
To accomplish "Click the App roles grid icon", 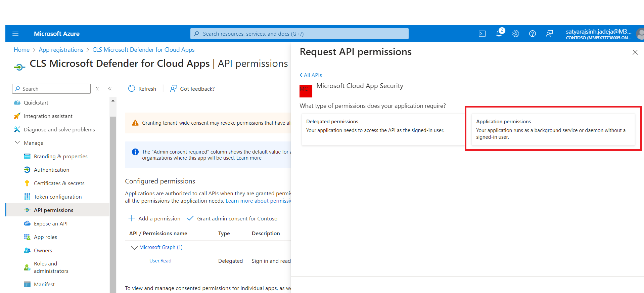I will pyautogui.click(x=27, y=237).
